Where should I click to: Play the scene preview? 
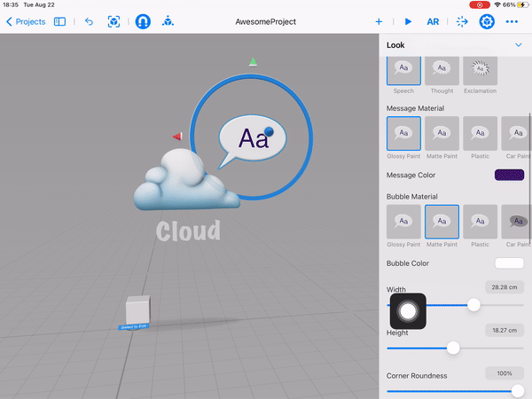pos(408,21)
